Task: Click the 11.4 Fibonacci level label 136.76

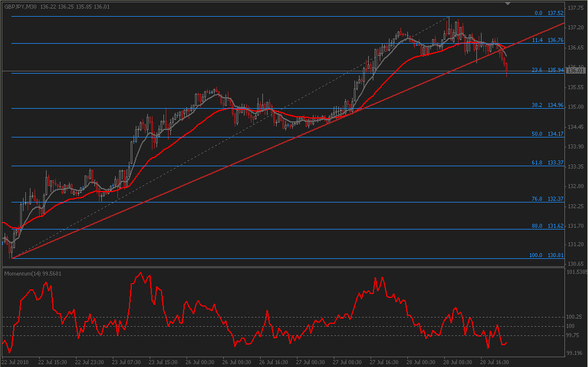Action: point(547,40)
